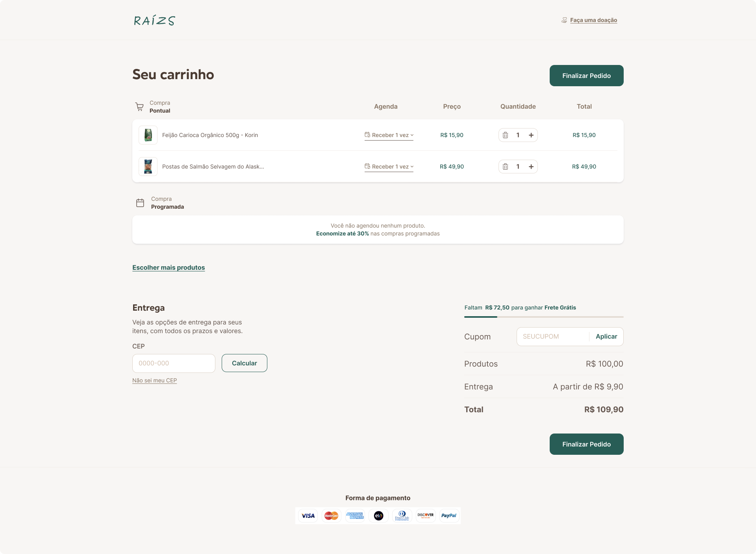Click the Calcular button
This screenshot has height=554, width=756.
(245, 363)
